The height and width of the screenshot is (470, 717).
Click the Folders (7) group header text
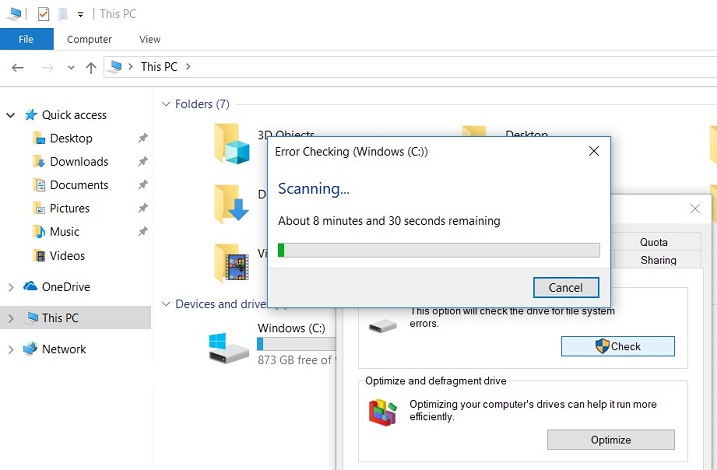click(202, 104)
